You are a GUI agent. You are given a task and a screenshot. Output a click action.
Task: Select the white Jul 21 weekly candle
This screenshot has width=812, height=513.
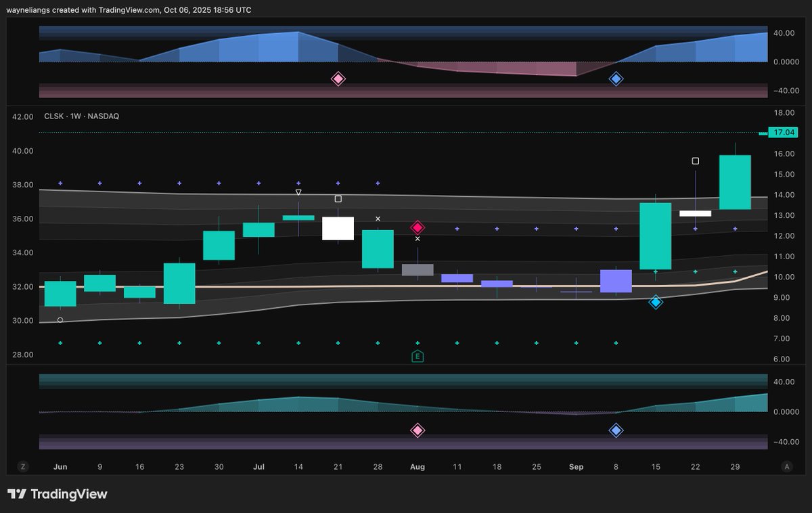[338, 228]
